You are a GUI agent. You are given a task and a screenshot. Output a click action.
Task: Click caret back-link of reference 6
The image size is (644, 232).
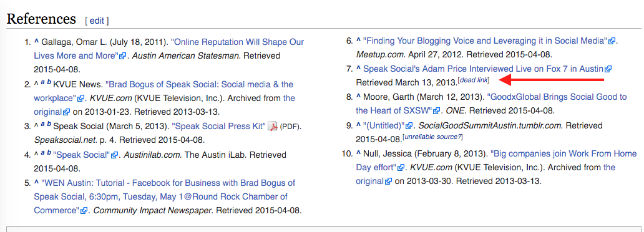click(x=358, y=41)
